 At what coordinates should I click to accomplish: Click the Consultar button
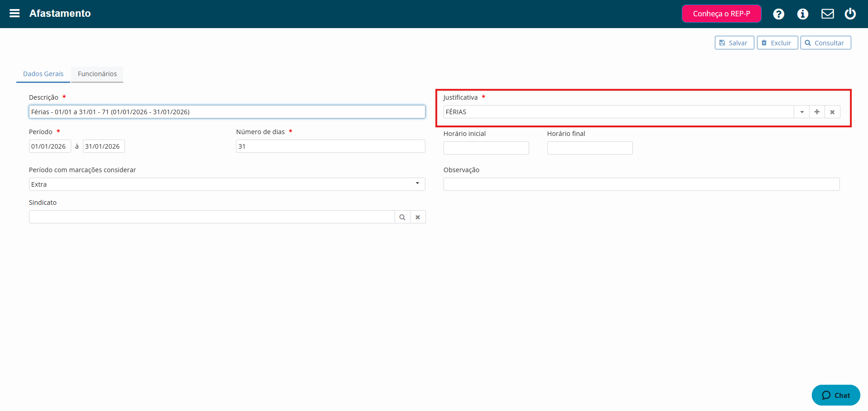tap(825, 43)
